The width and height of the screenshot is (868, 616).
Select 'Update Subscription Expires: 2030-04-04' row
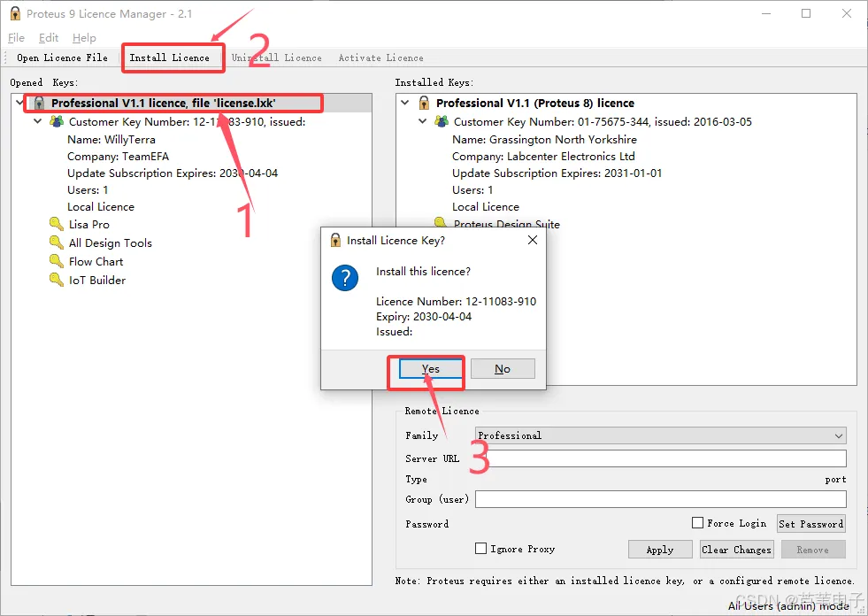[x=173, y=173]
